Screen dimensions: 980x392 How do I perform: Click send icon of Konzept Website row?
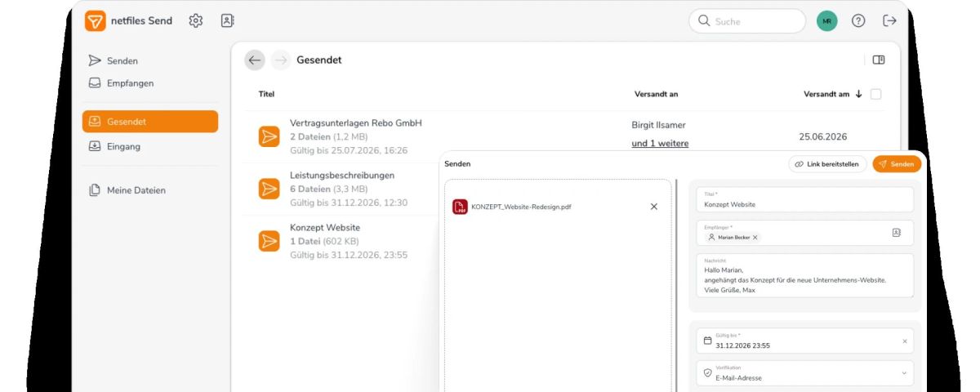(269, 241)
